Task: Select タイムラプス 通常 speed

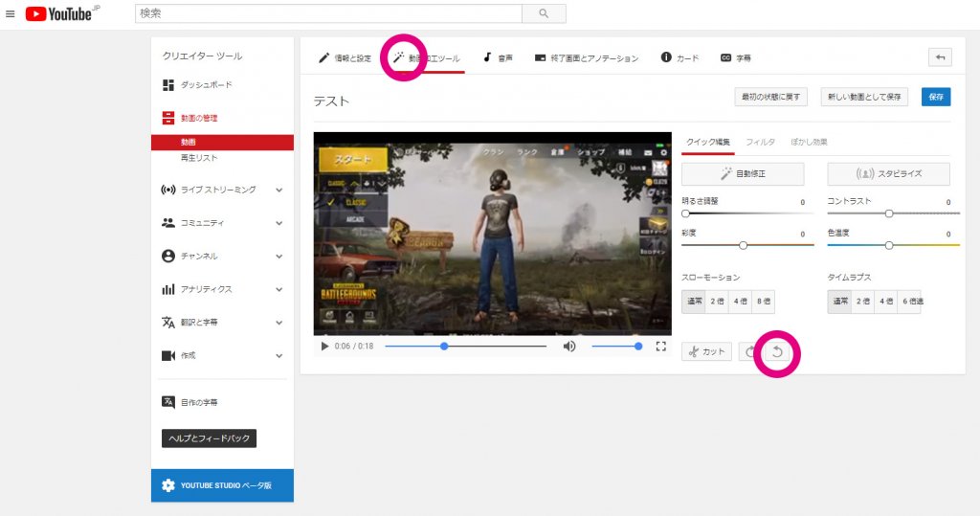Action: point(840,302)
